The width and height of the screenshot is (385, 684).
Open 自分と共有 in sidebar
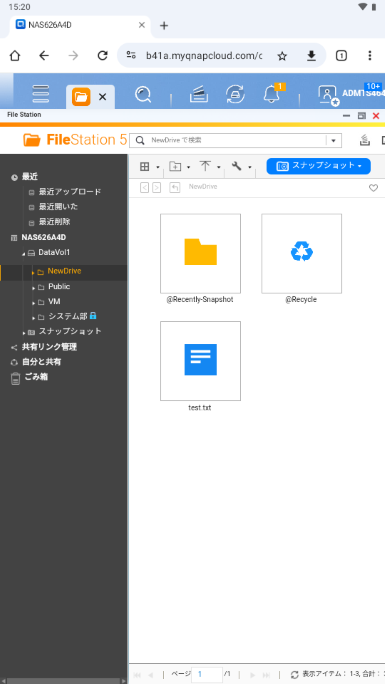41,362
